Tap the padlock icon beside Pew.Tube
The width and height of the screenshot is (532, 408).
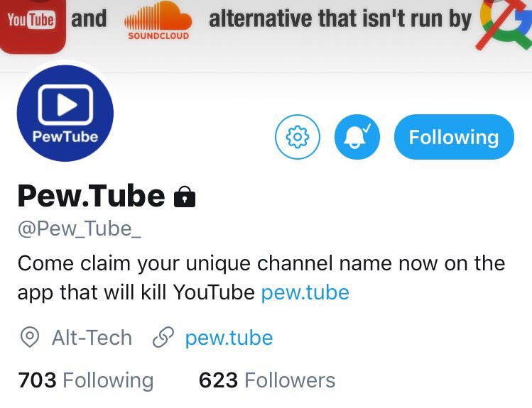185,197
